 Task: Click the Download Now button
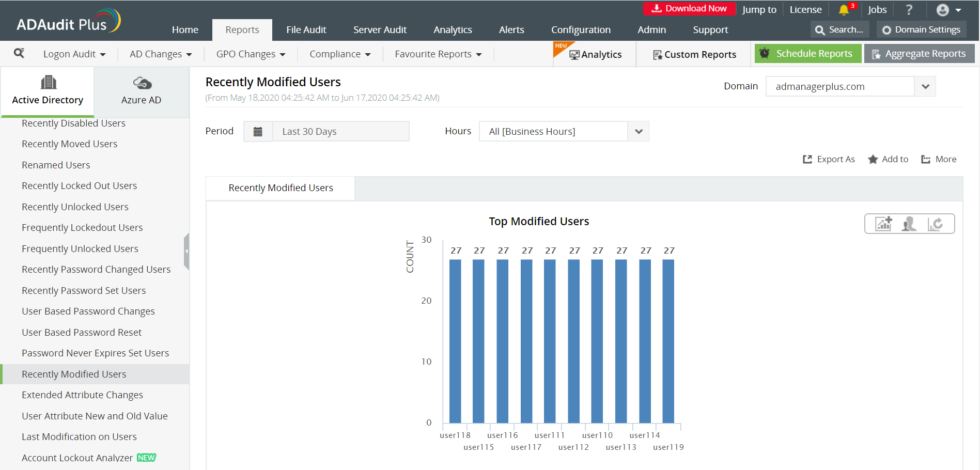[x=689, y=8]
